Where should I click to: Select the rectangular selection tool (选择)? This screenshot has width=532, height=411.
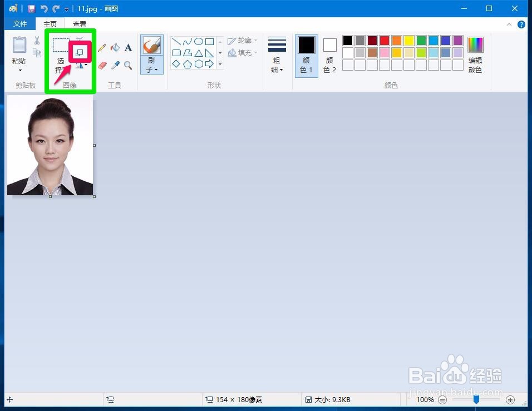61,45
